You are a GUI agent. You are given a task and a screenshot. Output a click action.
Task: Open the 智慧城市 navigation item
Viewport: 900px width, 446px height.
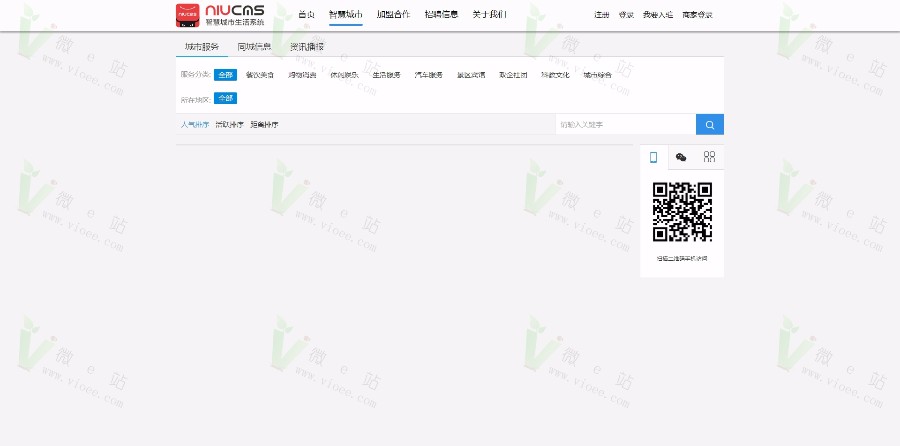346,14
